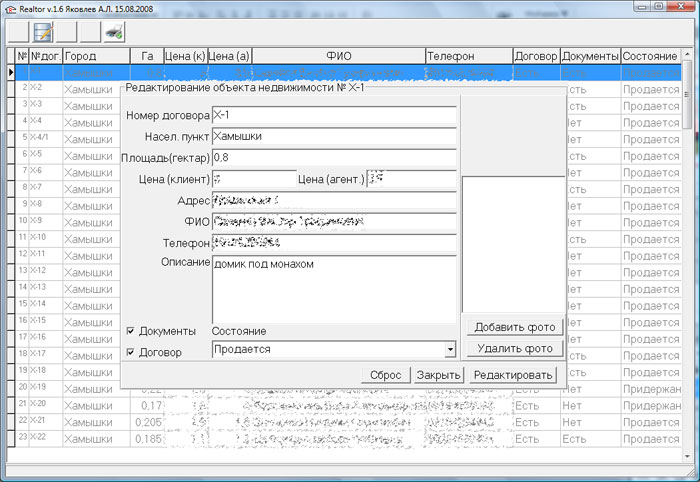Click the edit database record toolbar icon
The image size is (700, 482).
(43, 32)
